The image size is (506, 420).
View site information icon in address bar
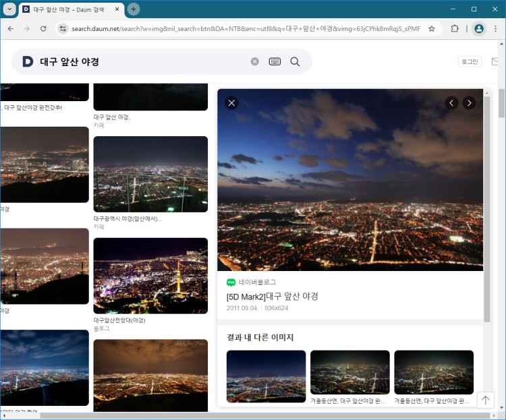[x=63, y=29]
